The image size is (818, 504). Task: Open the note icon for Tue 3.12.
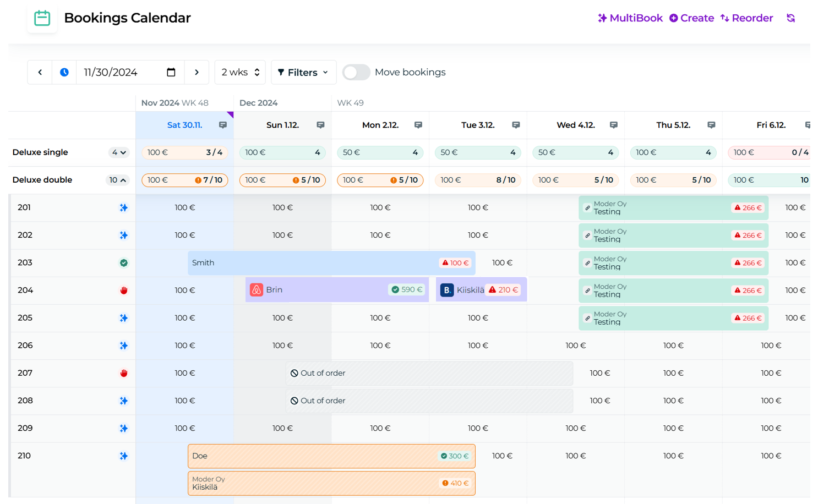pos(516,125)
